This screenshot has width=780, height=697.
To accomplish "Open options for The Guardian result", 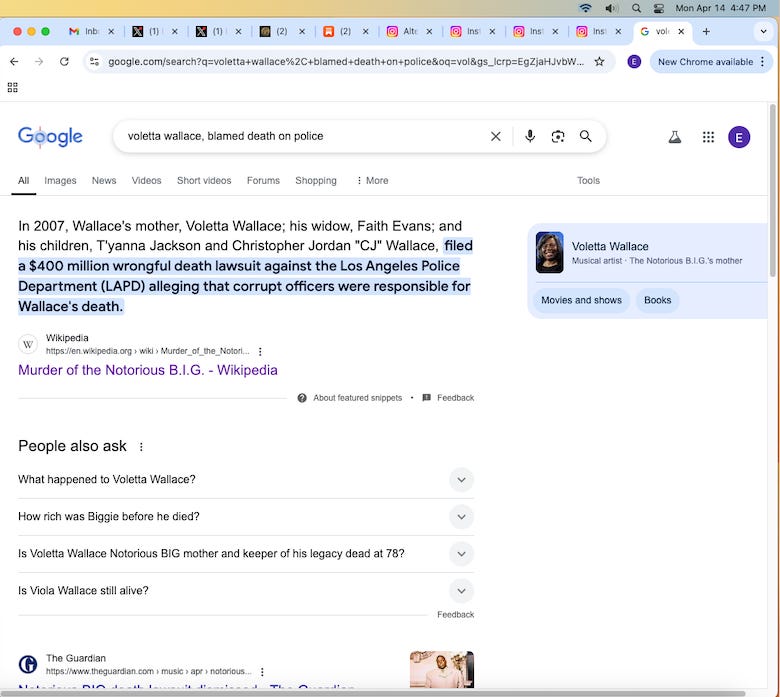I will [262, 672].
